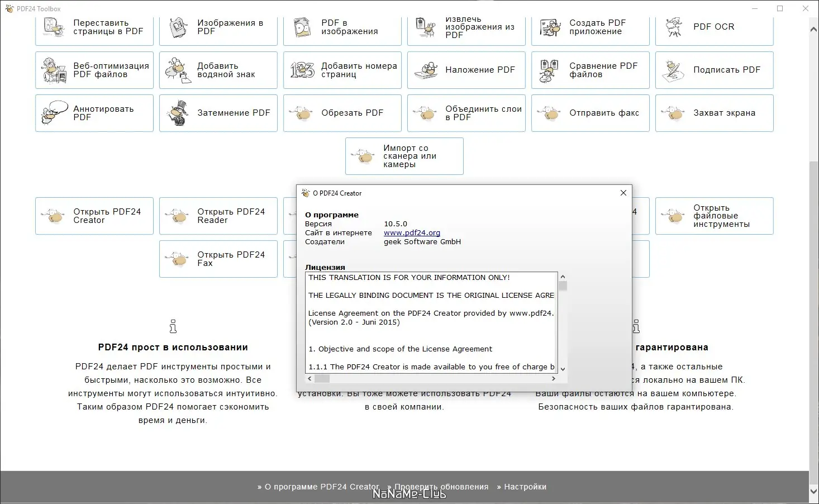Click the license vertical scrollbar thumb
This screenshot has height=504, width=819.
(x=563, y=286)
